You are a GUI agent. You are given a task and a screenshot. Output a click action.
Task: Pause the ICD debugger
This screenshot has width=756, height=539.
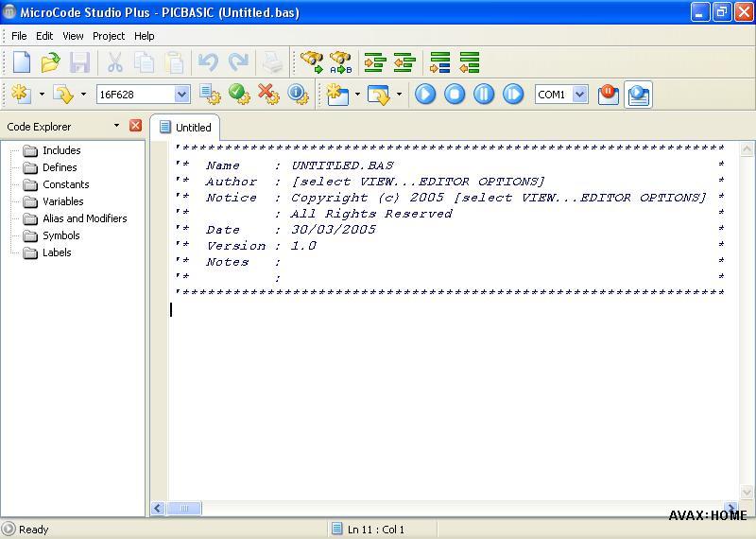pos(484,94)
